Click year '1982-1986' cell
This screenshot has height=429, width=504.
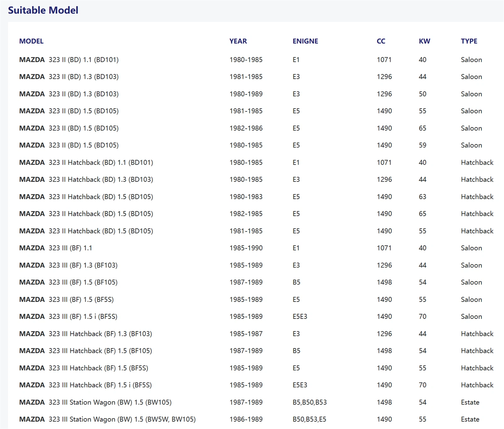tap(246, 128)
